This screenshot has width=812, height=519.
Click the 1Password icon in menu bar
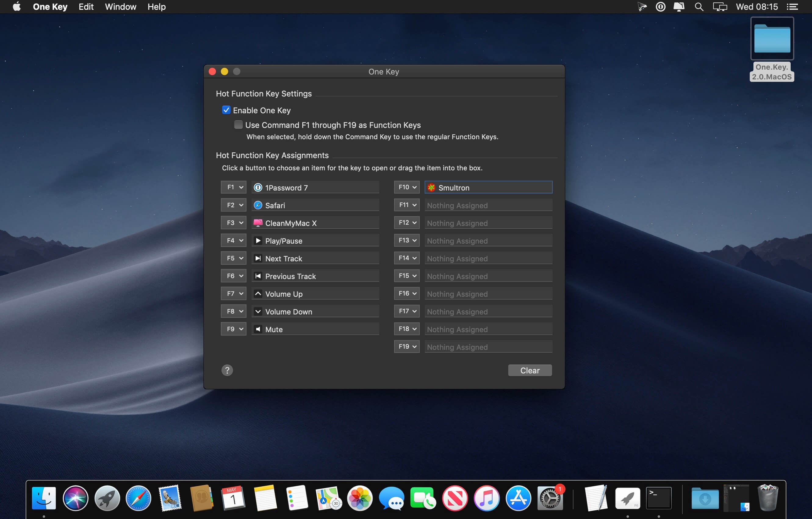click(x=660, y=7)
